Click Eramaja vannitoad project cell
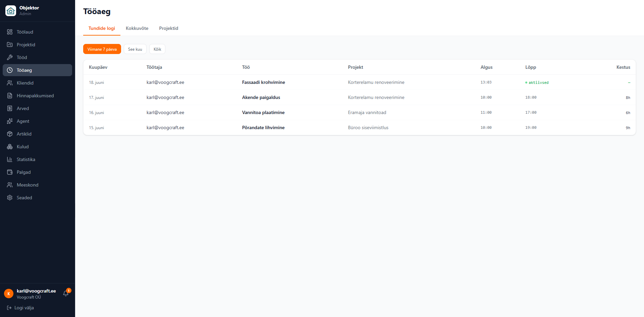 367,112
